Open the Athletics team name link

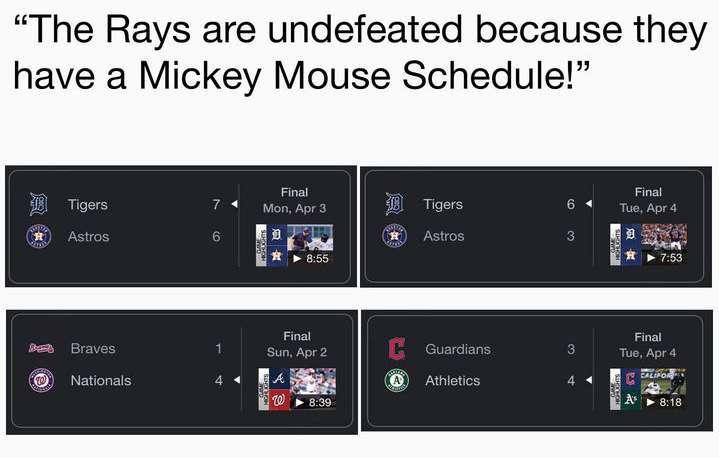pyautogui.click(x=453, y=380)
